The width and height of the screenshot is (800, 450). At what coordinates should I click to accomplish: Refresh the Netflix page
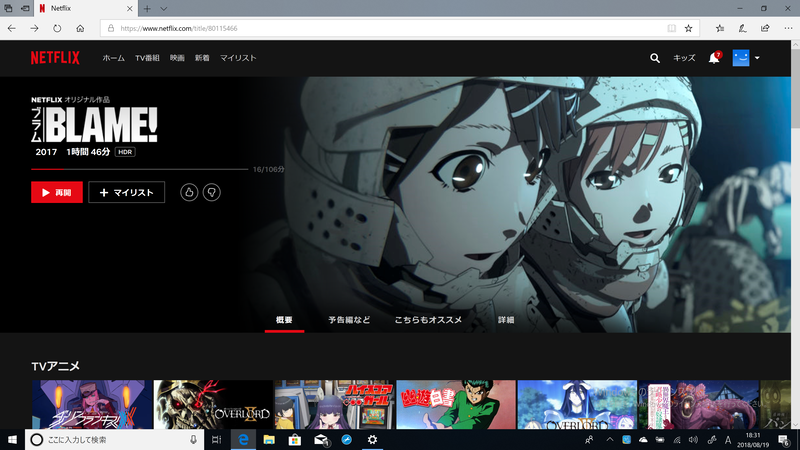pyautogui.click(x=57, y=29)
